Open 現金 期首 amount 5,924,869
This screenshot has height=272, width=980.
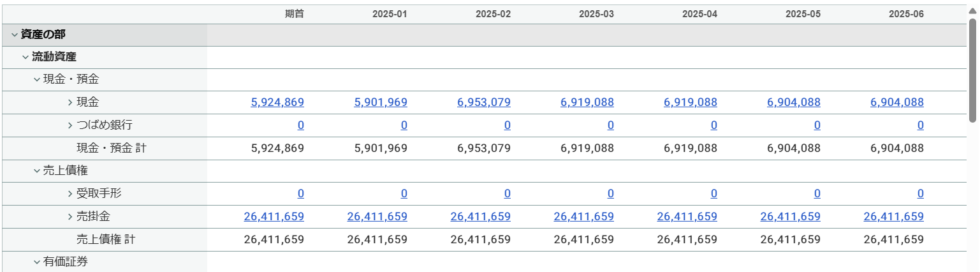[x=278, y=102]
